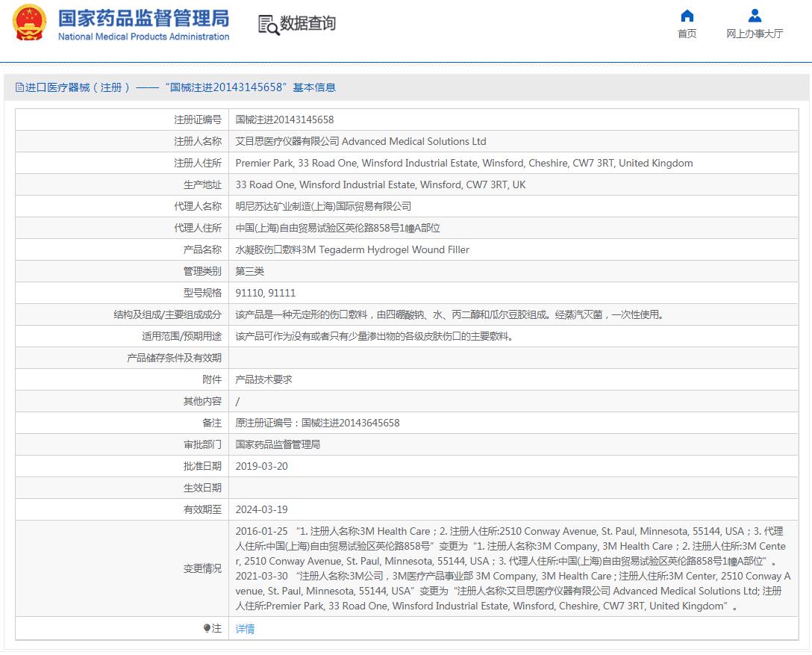
Task: Click the slash value in 其他内容 row
Action: coord(237,402)
